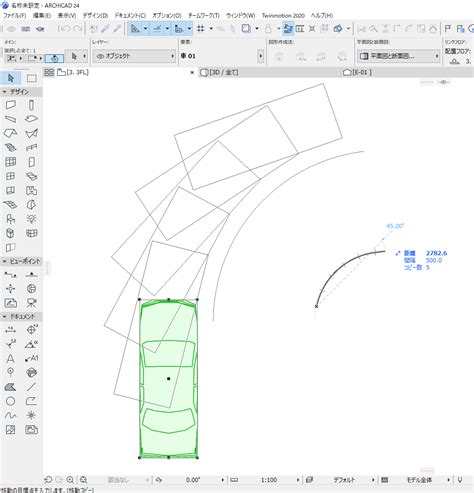Select the Marquee tool
Screen dimensions: 474x493
32,78
